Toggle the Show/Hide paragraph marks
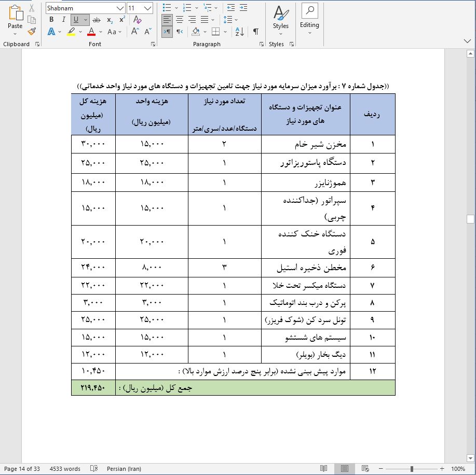476x475 pixels. pyautogui.click(x=255, y=31)
